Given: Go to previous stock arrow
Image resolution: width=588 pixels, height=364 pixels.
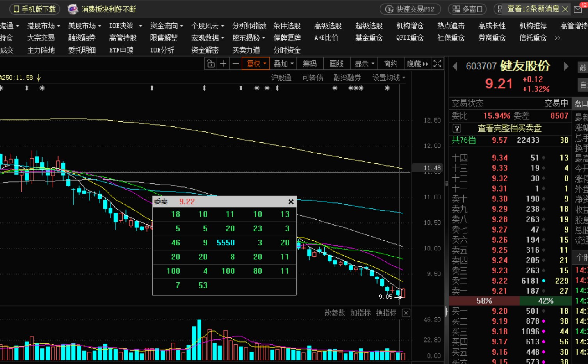Looking at the screenshot, I should (x=455, y=66).
